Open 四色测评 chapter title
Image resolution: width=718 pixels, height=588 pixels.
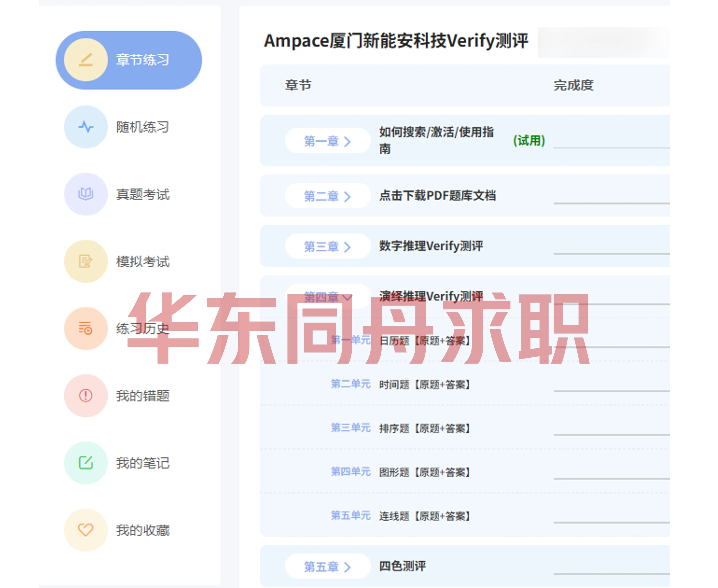pos(402,566)
